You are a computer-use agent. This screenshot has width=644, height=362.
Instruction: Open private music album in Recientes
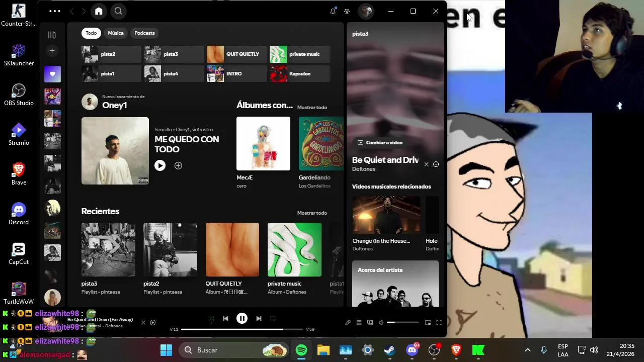click(x=294, y=250)
